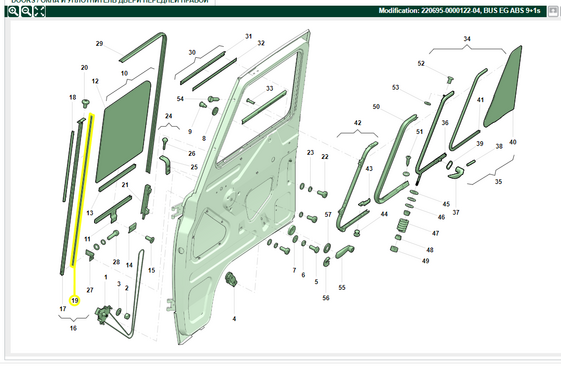Select part callout 4
The height and width of the screenshot is (370, 561).
tap(234, 319)
